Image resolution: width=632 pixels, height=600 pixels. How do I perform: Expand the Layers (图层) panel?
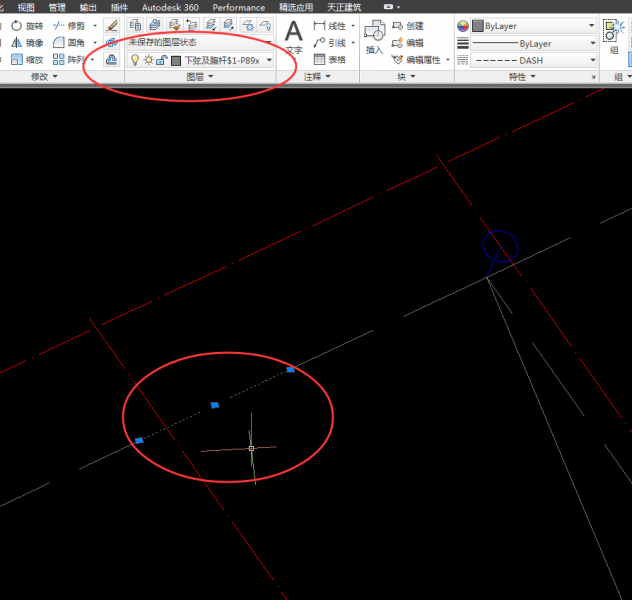(200, 77)
